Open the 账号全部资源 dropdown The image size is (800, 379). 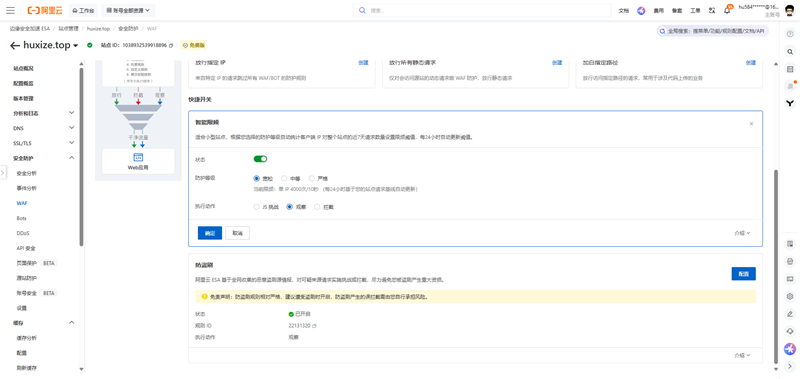click(x=128, y=10)
